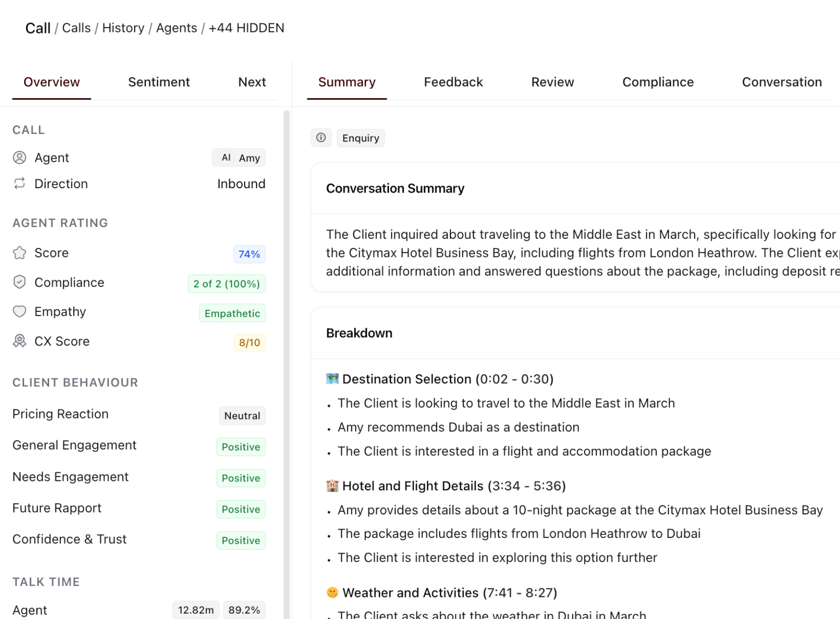The image size is (840, 619).
Task: Click the Compliance shield icon
Action: click(19, 282)
